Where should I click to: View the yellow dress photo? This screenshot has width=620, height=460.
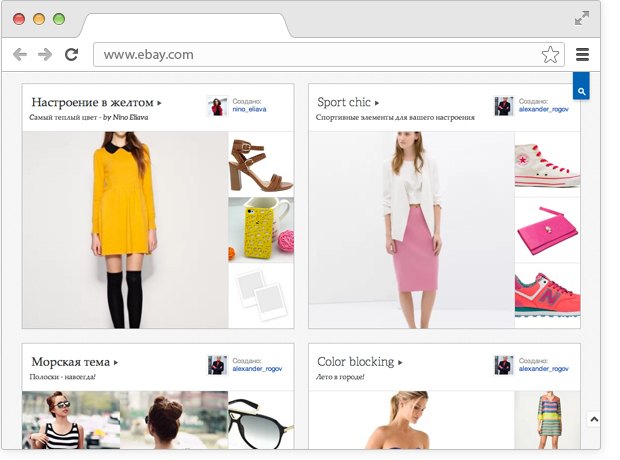point(125,230)
